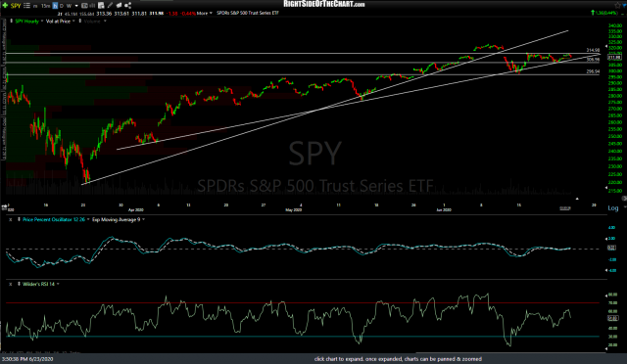Click the share chart icon

(x=128, y=5)
